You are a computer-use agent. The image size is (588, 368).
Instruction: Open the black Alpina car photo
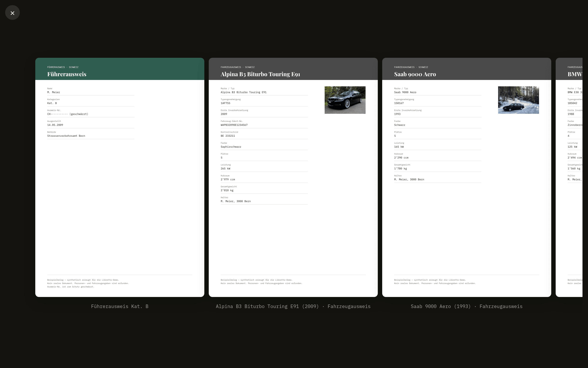(x=345, y=100)
